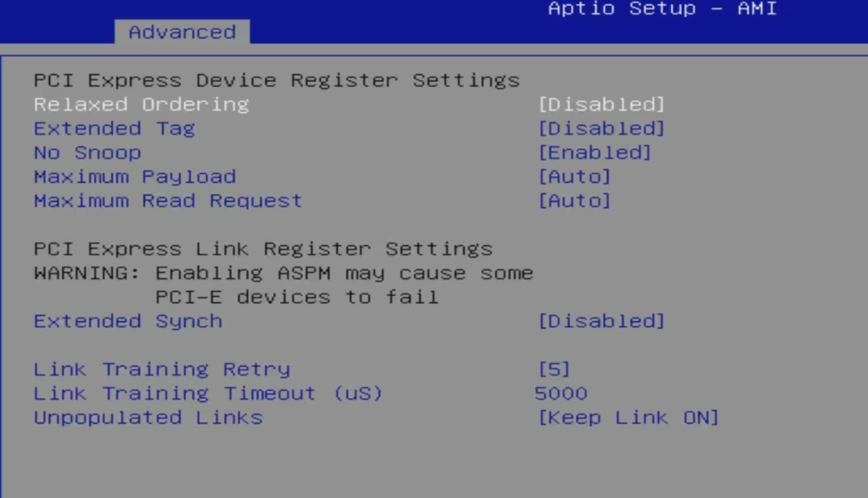Toggle No Snoop Enabled value
Image resolution: width=868 pixels, height=498 pixels.
(x=594, y=153)
